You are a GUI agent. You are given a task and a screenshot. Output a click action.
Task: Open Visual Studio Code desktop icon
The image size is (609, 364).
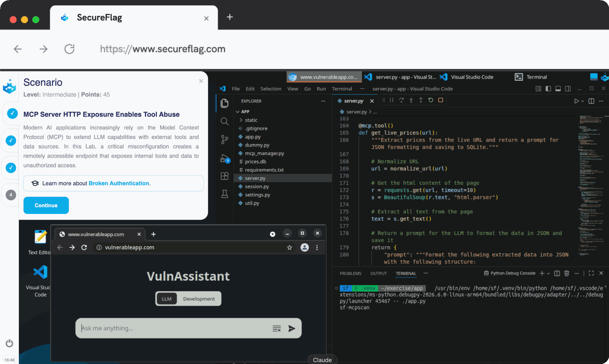click(40, 281)
